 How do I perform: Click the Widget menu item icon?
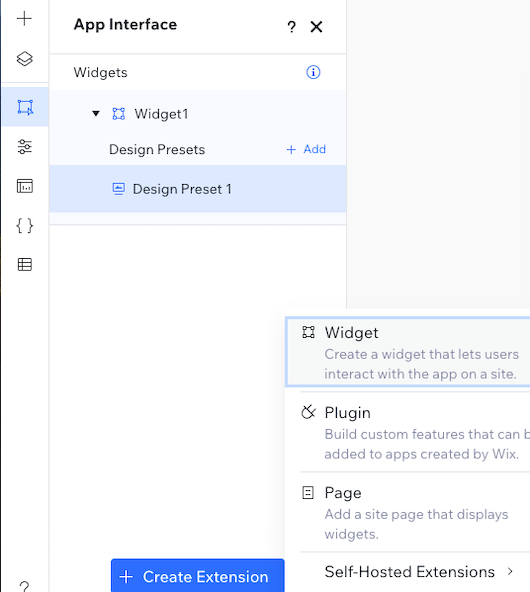pos(308,332)
